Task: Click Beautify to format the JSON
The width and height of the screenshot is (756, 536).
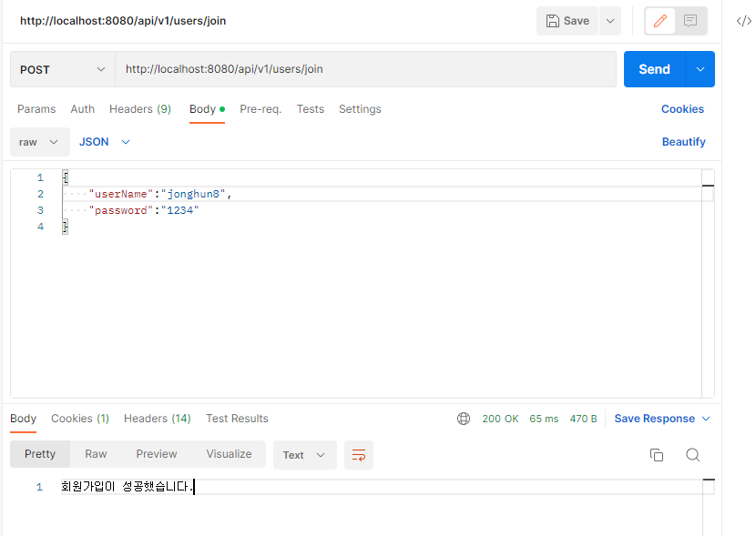Action: (683, 142)
